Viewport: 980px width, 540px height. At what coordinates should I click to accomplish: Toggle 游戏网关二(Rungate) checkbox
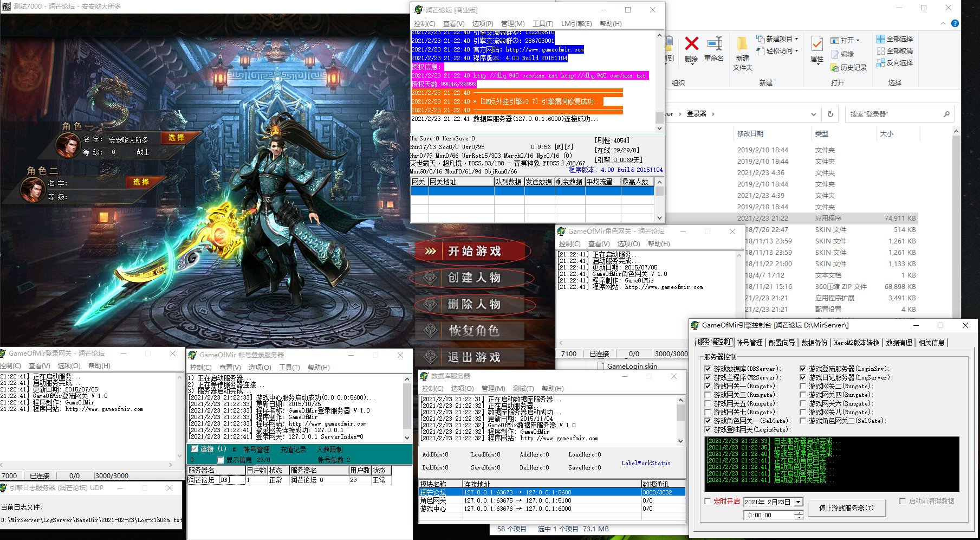coord(803,386)
